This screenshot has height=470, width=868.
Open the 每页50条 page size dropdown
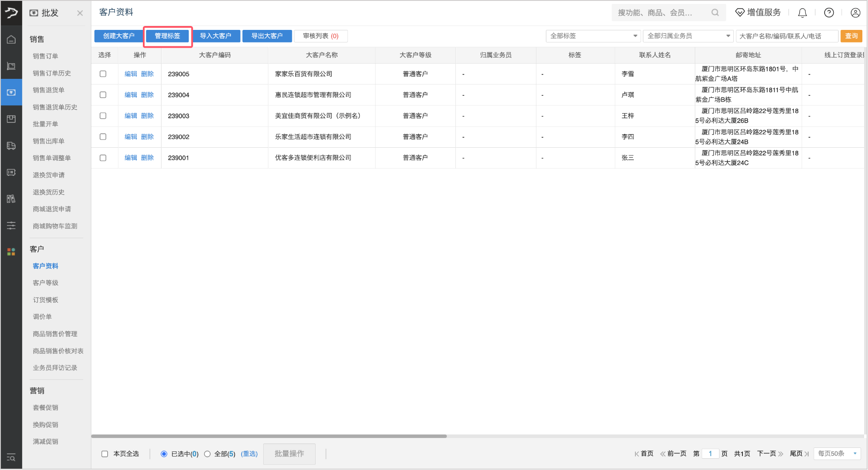tap(836, 454)
